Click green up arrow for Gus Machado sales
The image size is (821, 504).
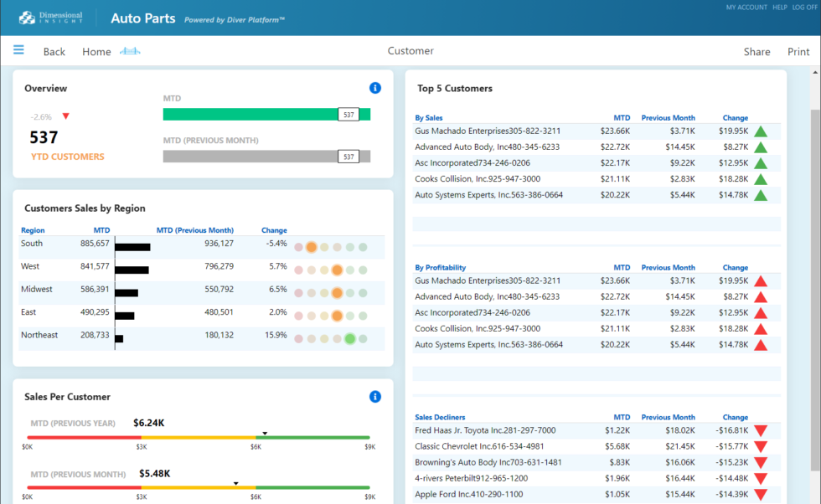[x=761, y=131]
